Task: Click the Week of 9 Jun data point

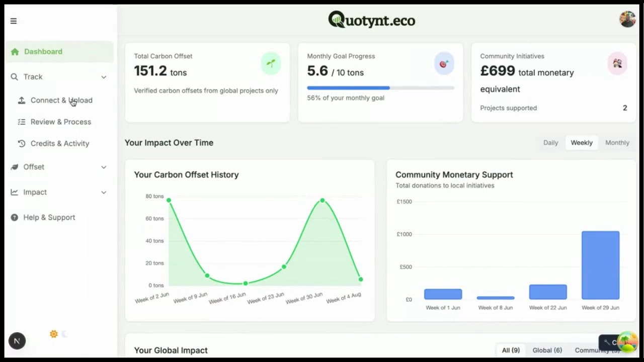Action: [207, 276]
